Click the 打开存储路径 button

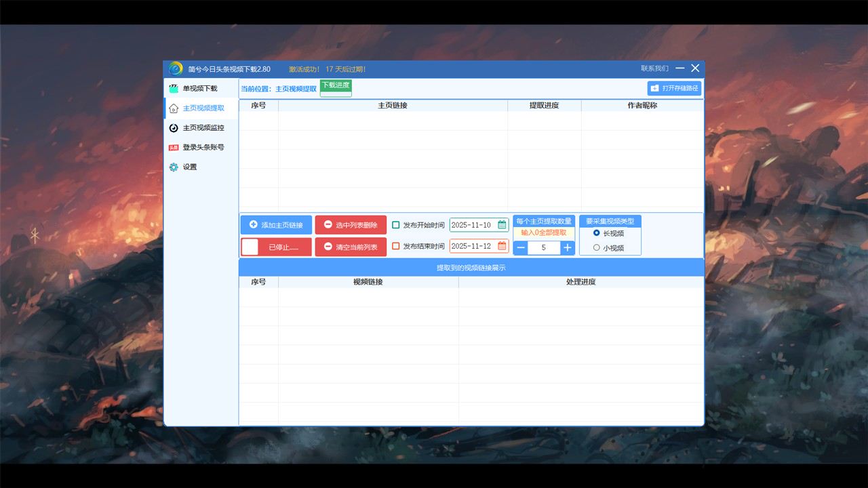(x=674, y=88)
